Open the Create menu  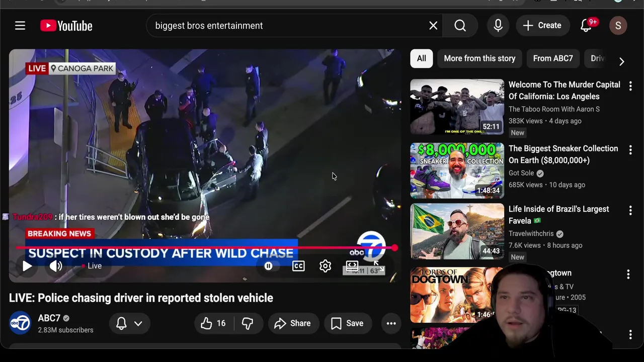tap(542, 26)
